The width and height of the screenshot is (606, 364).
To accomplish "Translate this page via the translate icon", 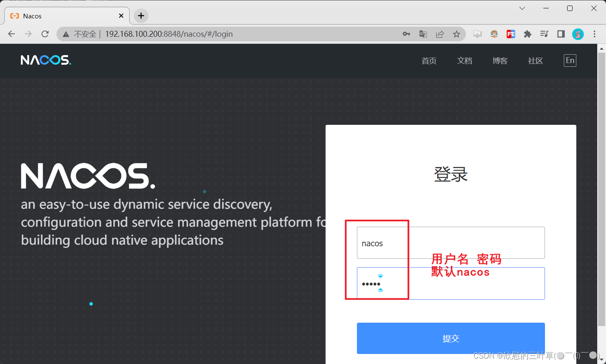I will pos(423,34).
